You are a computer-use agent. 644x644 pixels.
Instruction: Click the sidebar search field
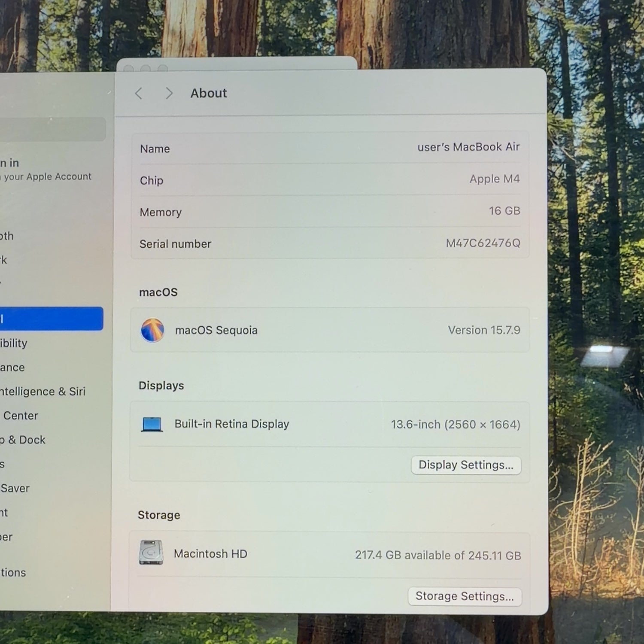(x=52, y=129)
